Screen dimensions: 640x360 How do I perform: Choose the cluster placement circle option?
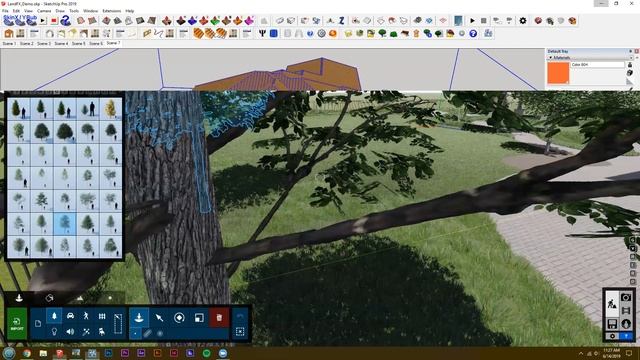(160, 333)
